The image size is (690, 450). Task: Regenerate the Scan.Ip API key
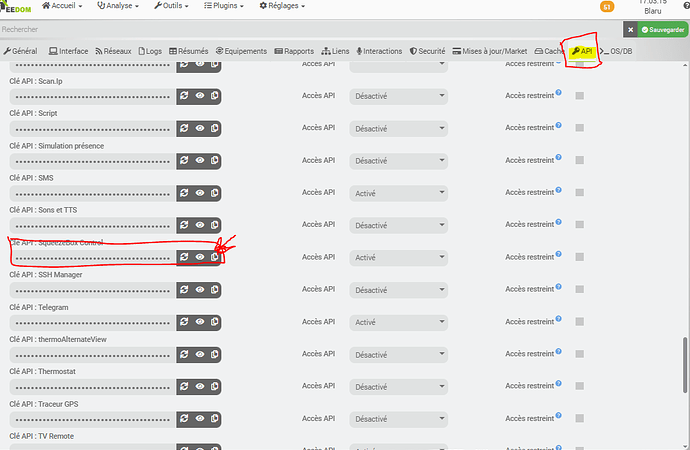pos(184,96)
